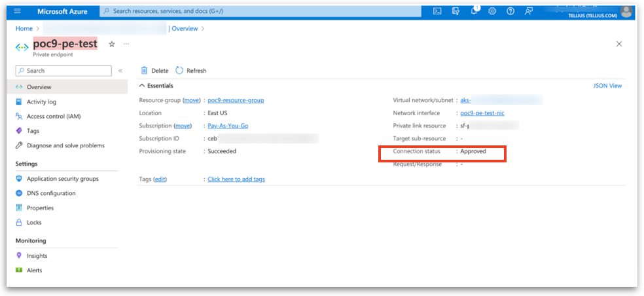Click the East US location value
Image resolution: width=644 pixels, height=296 pixels.
(x=217, y=113)
